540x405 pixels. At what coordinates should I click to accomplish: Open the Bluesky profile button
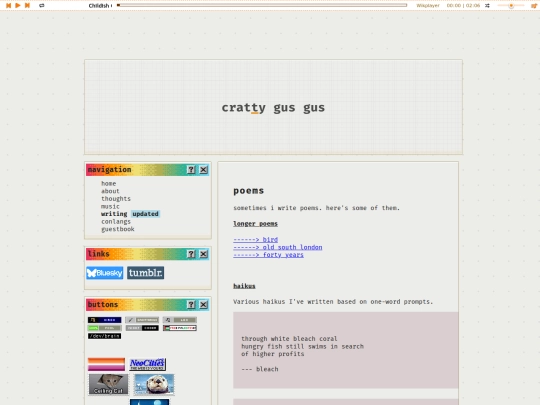[x=105, y=273]
